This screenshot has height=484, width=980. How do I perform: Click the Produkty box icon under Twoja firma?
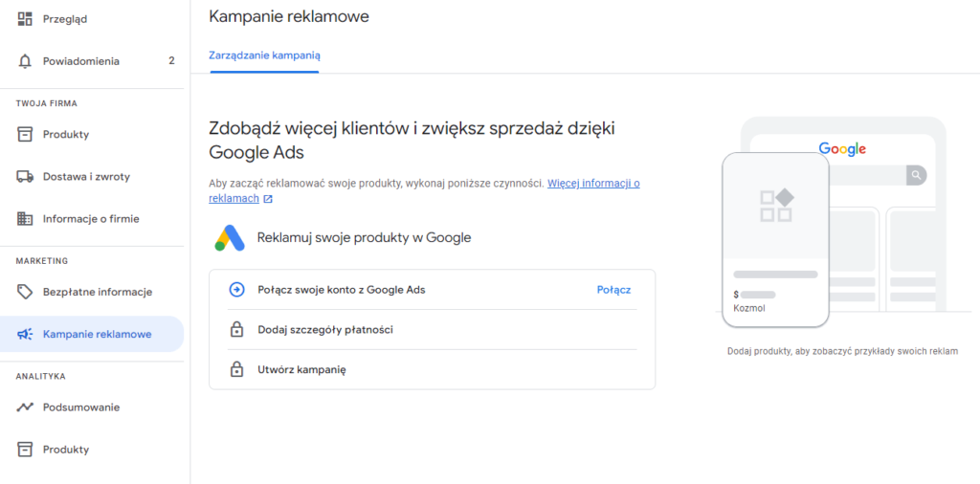pos(25,134)
